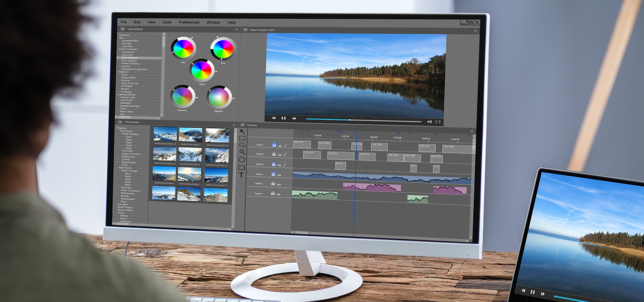Rewind the video preview

[x=274, y=118]
